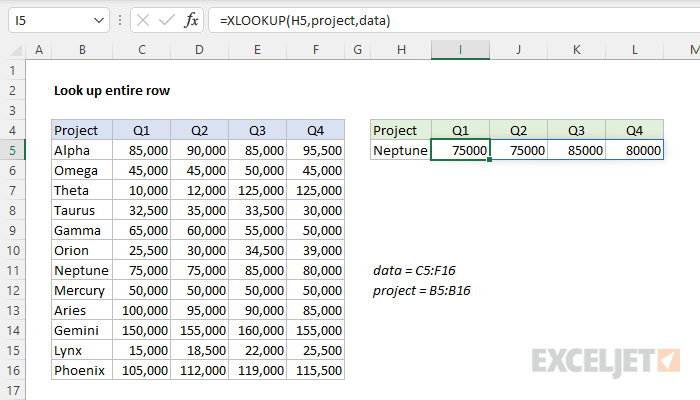Click the Q4 green header cell
The width and height of the screenshot is (700, 400).
pos(634,130)
